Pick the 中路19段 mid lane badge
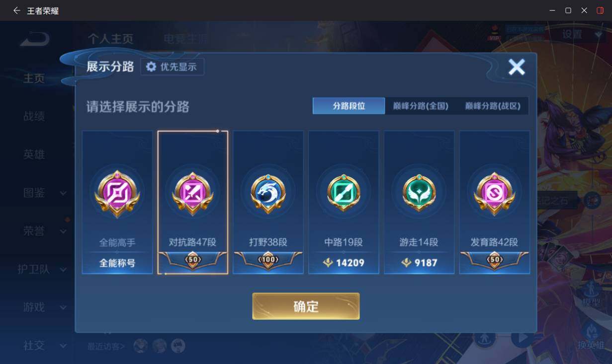Screen dimensions: 612x364 coord(344,194)
